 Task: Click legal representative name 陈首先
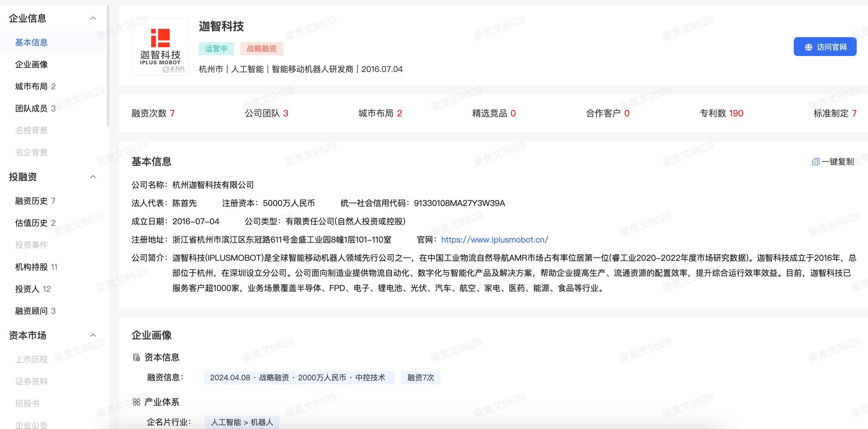click(184, 203)
